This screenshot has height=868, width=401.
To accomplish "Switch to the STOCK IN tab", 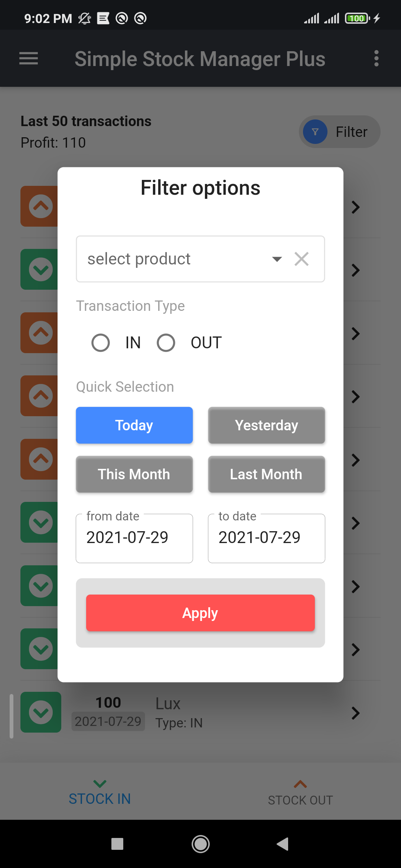I will tap(100, 793).
